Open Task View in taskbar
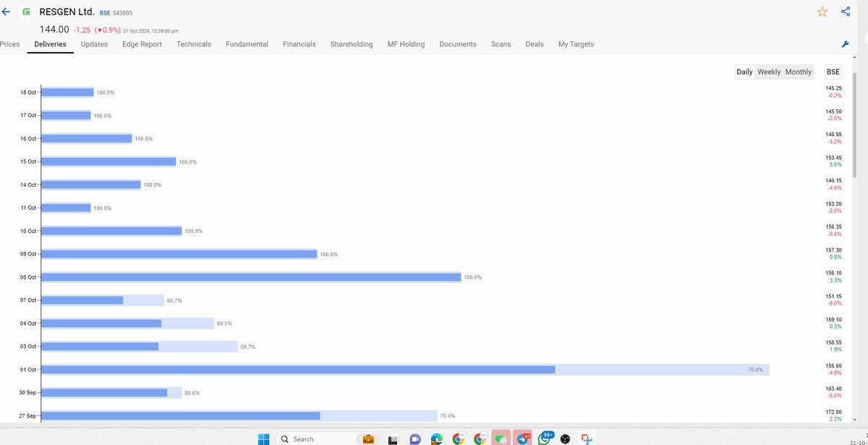Screen dimensions: 868x445 391,438
